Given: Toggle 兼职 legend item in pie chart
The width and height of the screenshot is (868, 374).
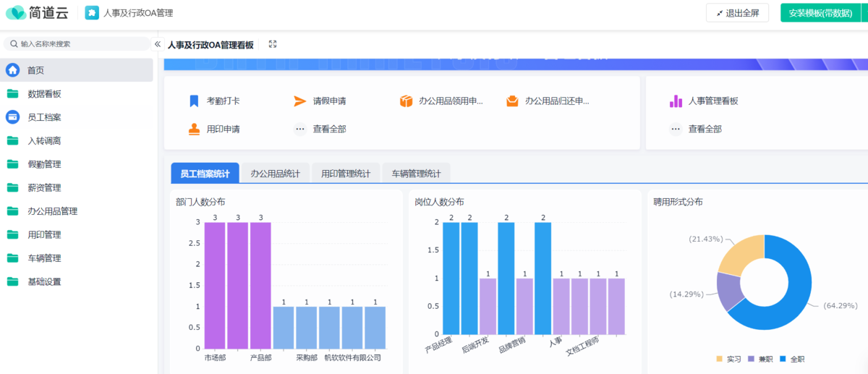Looking at the screenshot, I should pos(760,359).
